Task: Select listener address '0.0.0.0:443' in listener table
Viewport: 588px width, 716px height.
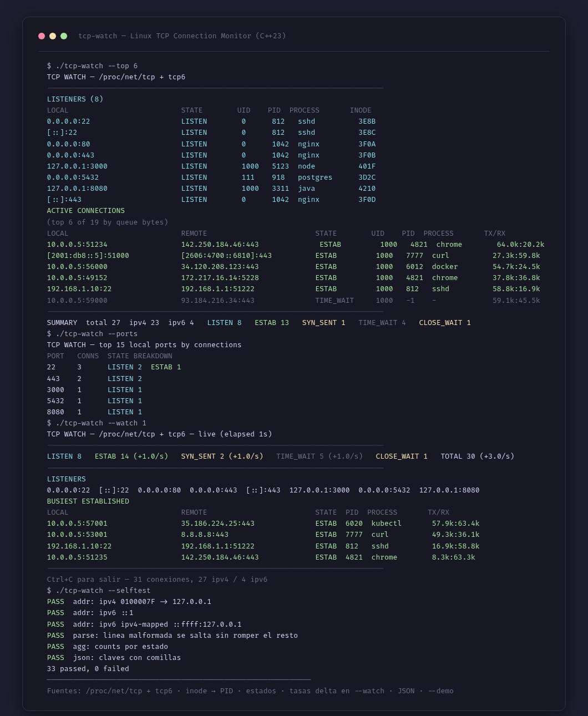Action: pos(70,155)
